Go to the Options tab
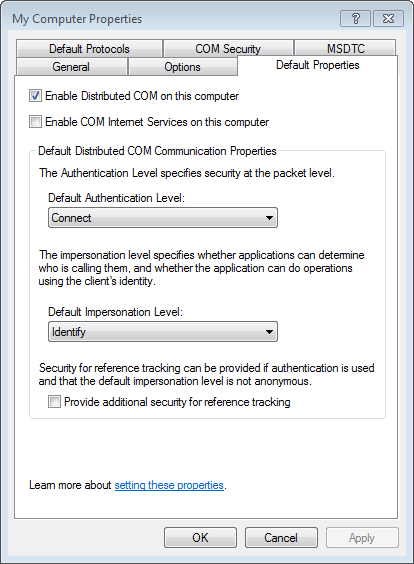The width and height of the screenshot is (414, 564). point(182,67)
